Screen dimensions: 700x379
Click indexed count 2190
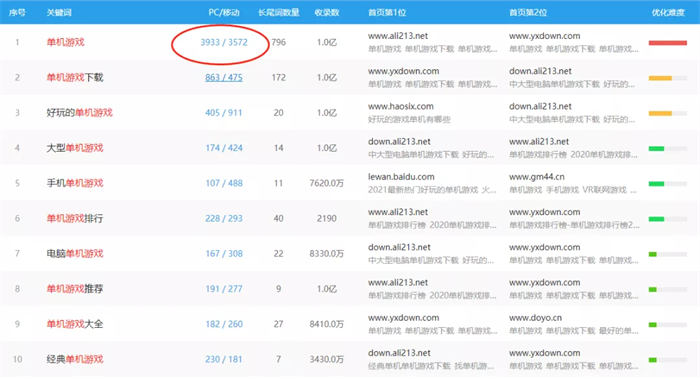[327, 219]
